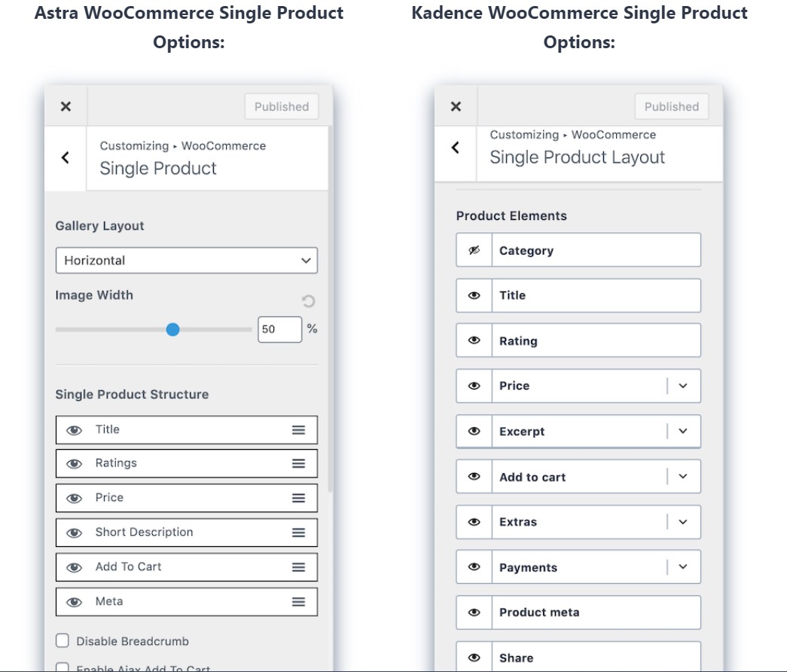Close the Kadence customizer with X

[456, 106]
